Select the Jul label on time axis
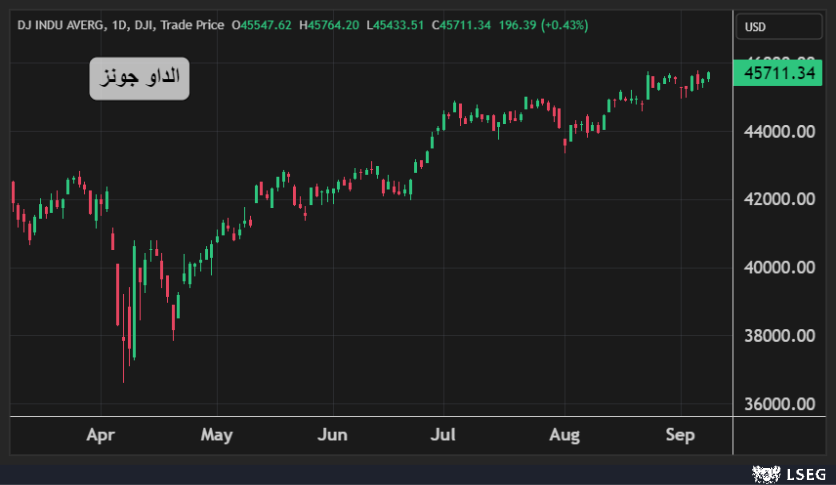The width and height of the screenshot is (836, 485). pos(443,435)
